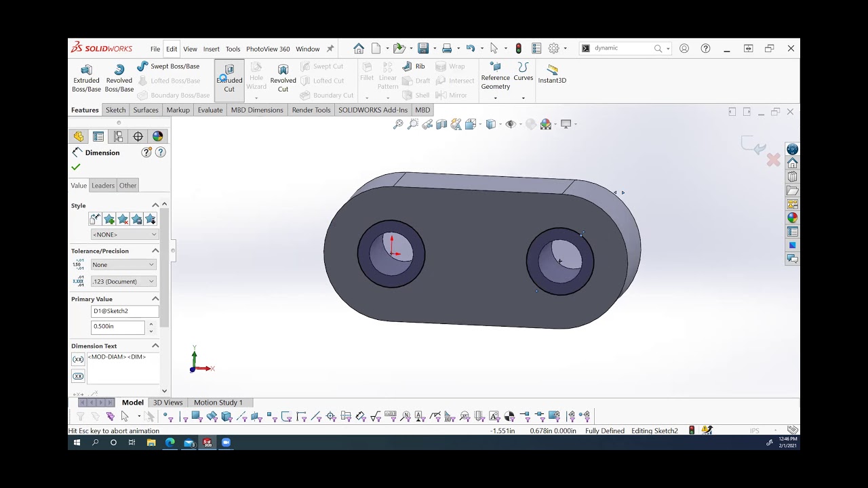Open the Insert menu
The image size is (868, 488).
coord(211,49)
